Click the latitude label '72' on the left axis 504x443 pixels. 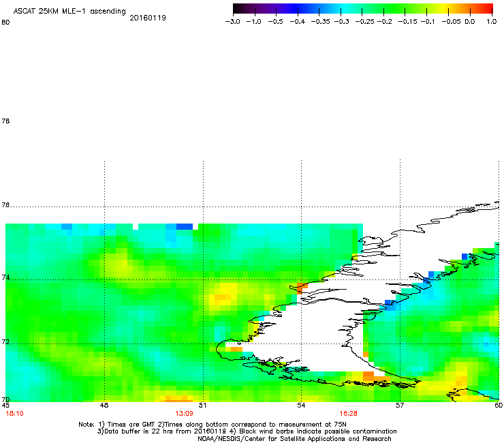(x=5, y=342)
